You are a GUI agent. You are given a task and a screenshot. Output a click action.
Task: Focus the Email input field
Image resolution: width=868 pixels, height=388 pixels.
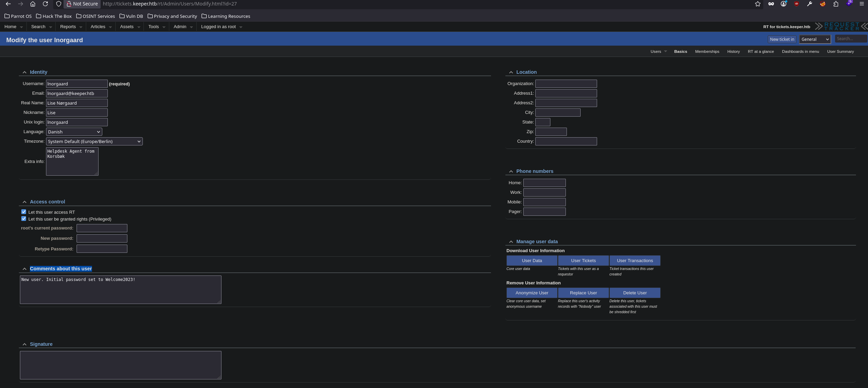click(x=77, y=93)
